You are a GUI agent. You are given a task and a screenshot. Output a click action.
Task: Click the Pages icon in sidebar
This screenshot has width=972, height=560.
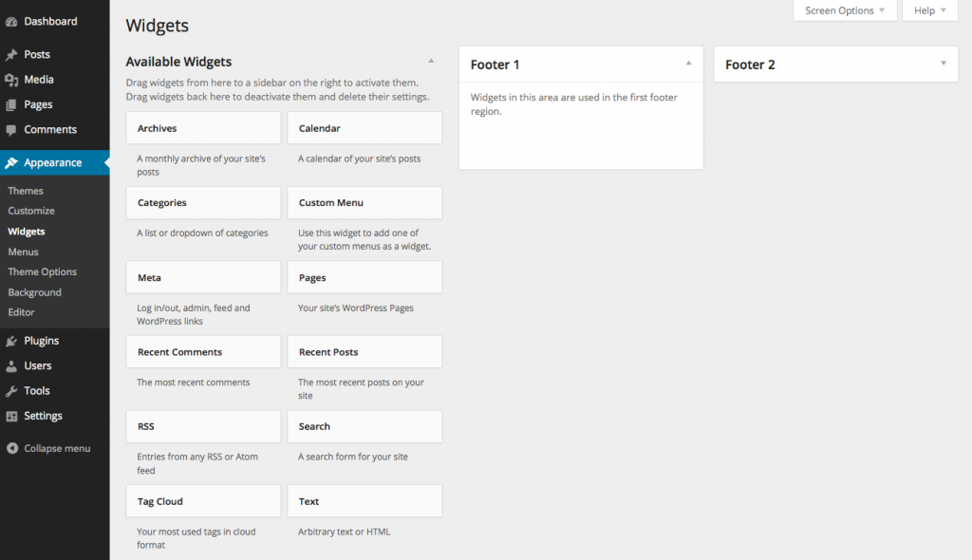(x=11, y=105)
